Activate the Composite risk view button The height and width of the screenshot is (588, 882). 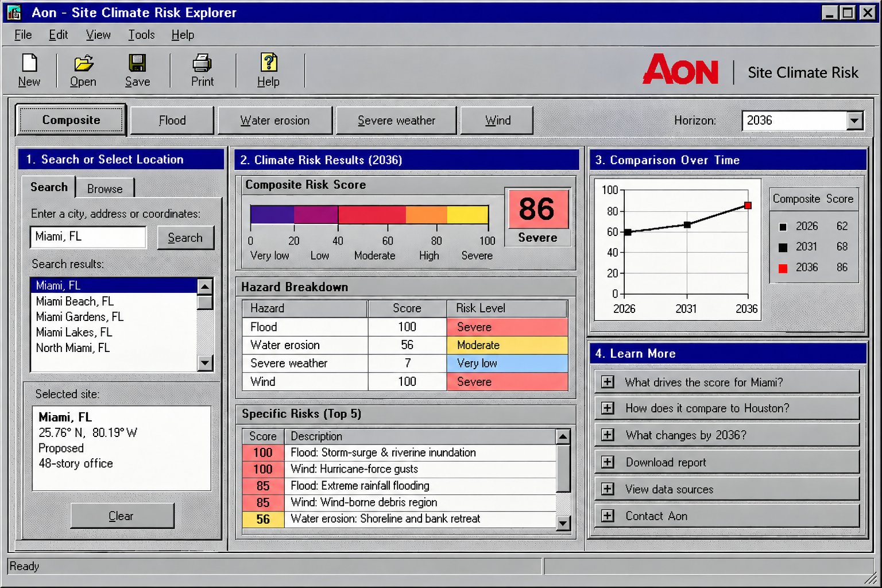click(71, 120)
